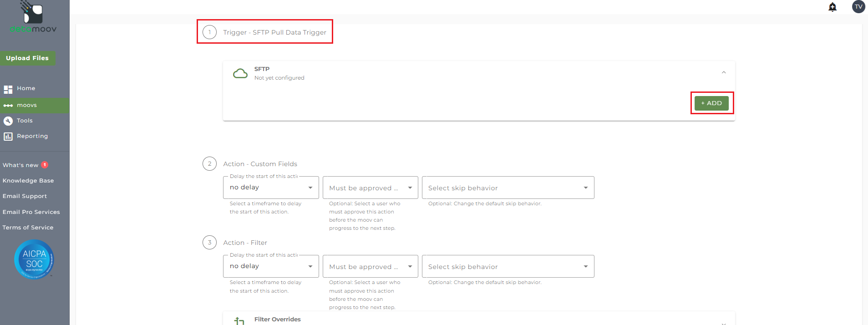Click the Filter Overrides icon
868x325 pixels.
point(239,320)
